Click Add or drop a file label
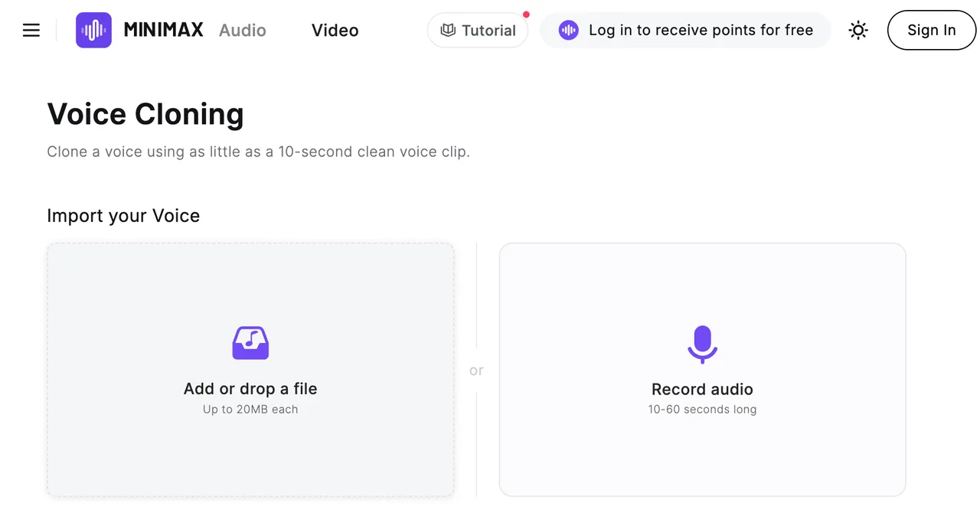Viewport: 980px width, 513px height. point(250,389)
